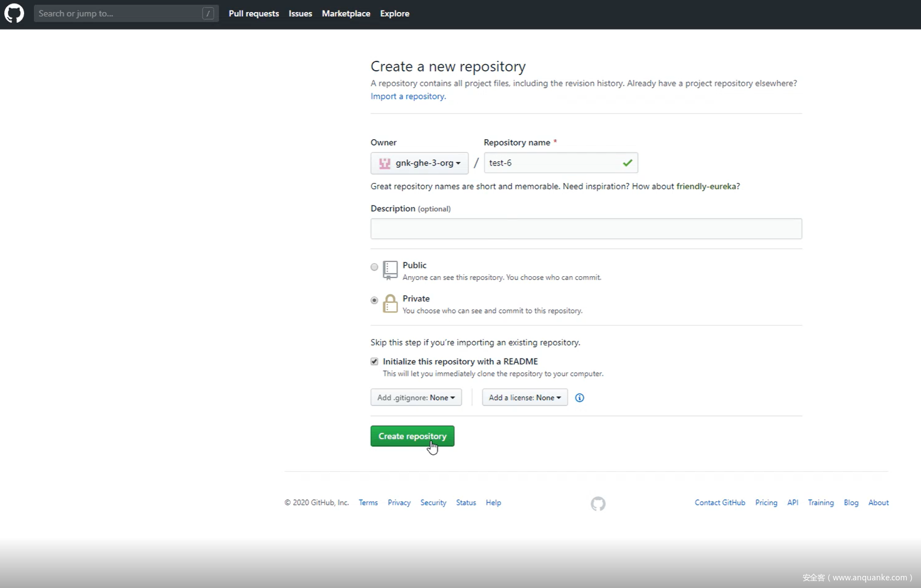Click the Repository name field test-6

(x=561, y=163)
